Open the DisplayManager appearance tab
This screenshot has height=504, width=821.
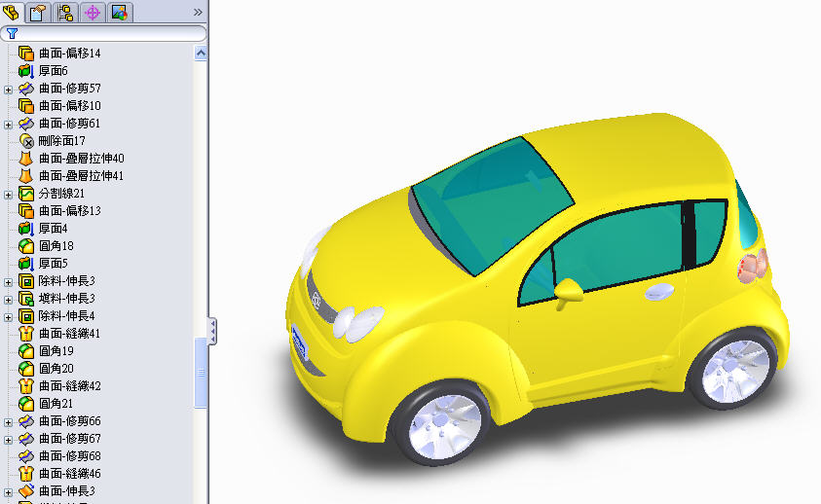[120, 12]
